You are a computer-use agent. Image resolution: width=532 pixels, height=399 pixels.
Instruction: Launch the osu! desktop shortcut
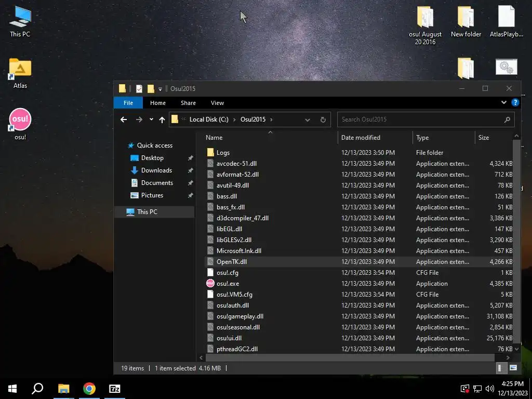[20, 124]
